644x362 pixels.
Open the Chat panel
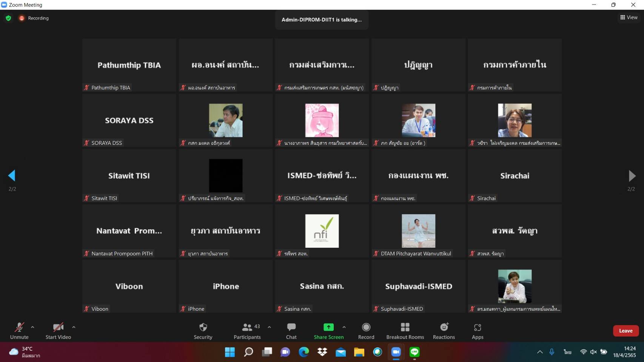click(x=291, y=331)
